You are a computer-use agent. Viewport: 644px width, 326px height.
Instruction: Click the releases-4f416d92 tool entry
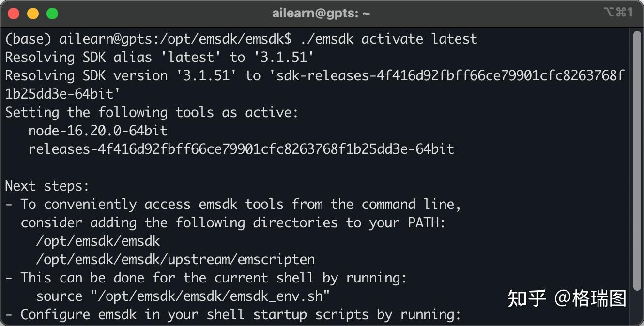pos(241,149)
